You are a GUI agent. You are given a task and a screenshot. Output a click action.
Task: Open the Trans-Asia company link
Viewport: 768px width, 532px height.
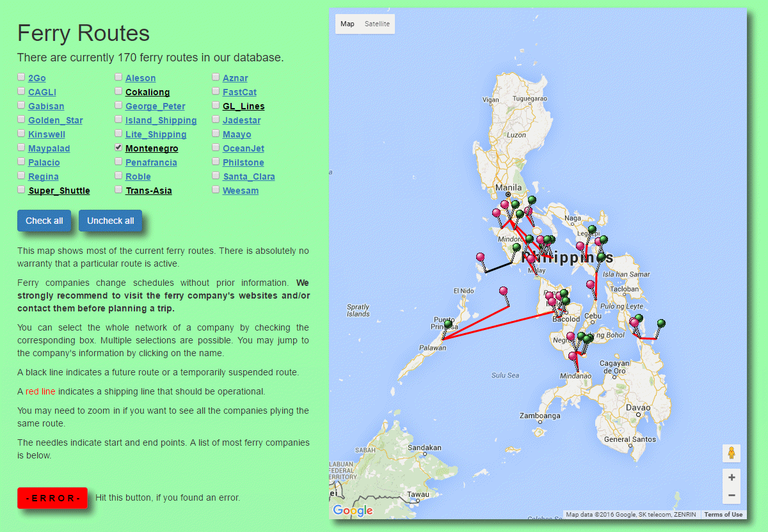pos(148,191)
